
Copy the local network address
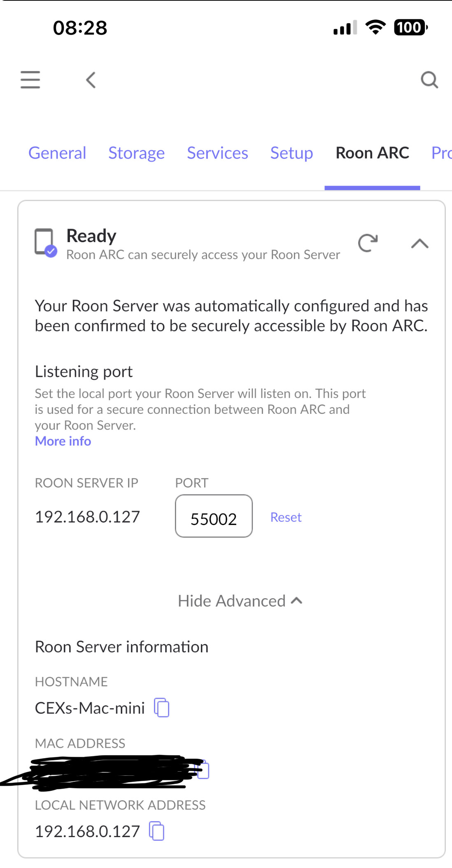coord(156,831)
